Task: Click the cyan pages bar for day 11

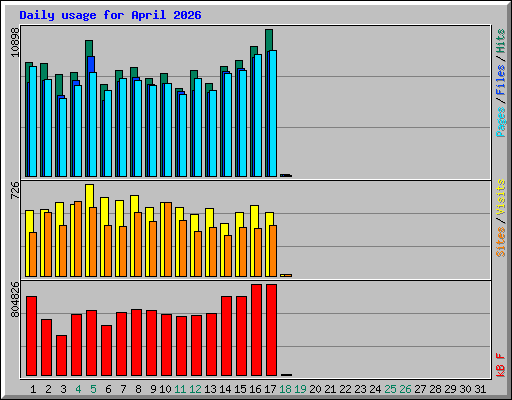Action: tap(183, 135)
